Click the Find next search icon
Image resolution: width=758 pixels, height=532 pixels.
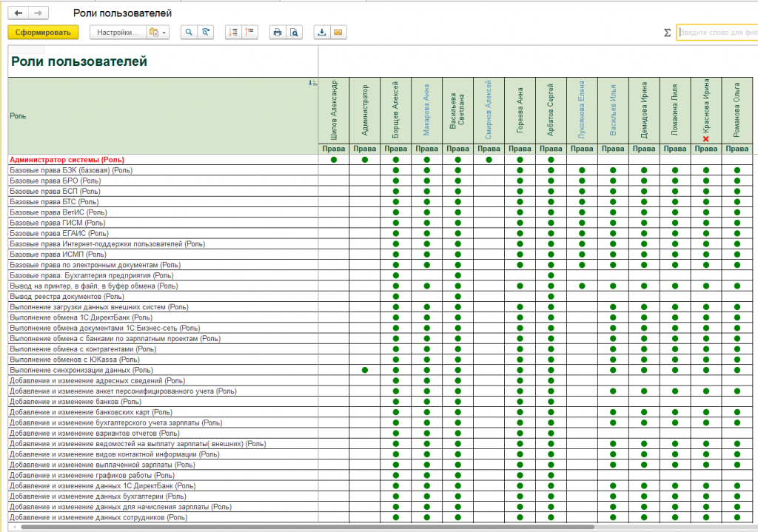pos(206,33)
